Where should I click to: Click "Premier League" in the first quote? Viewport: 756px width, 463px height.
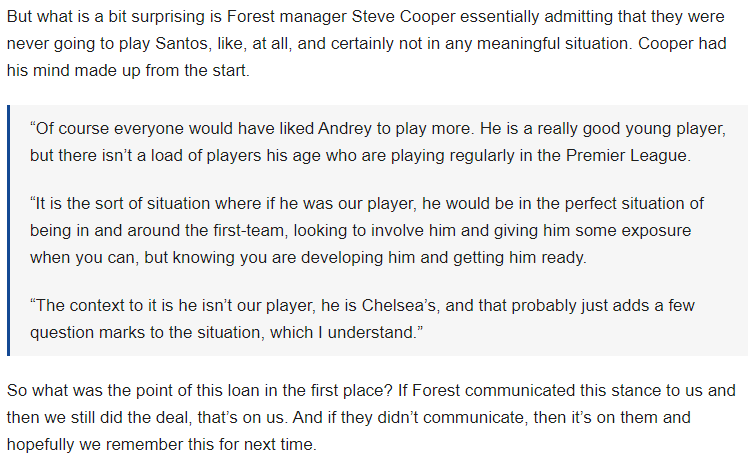(x=626, y=155)
